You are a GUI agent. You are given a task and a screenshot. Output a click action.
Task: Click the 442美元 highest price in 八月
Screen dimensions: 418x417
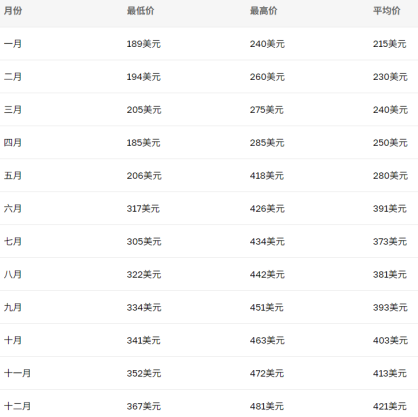point(267,275)
